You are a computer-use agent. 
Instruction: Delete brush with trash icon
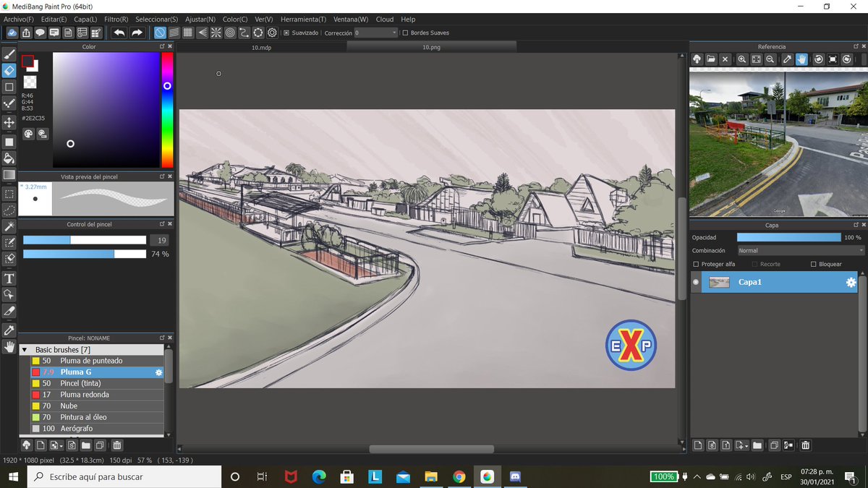point(117,445)
